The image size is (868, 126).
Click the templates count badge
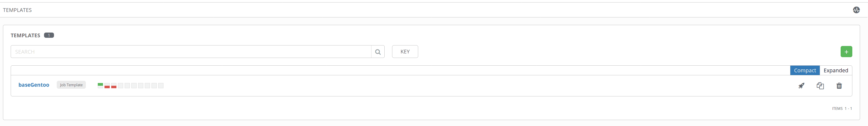click(x=49, y=35)
